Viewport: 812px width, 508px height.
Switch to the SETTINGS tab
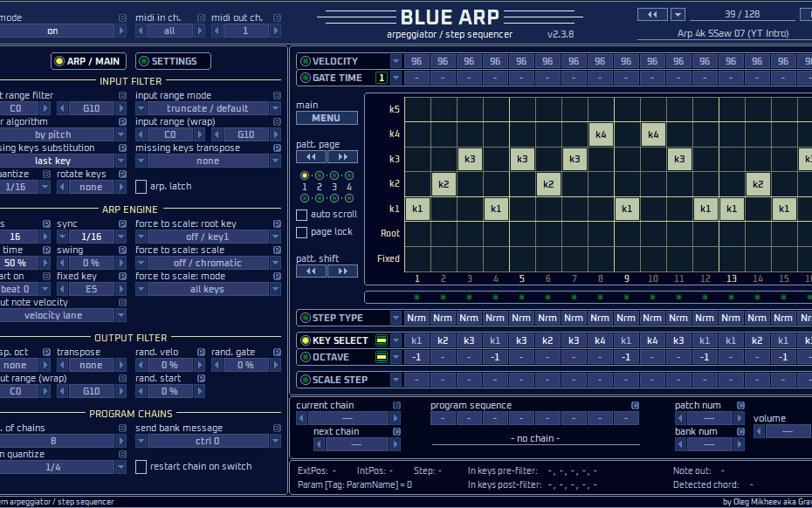tap(174, 61)
